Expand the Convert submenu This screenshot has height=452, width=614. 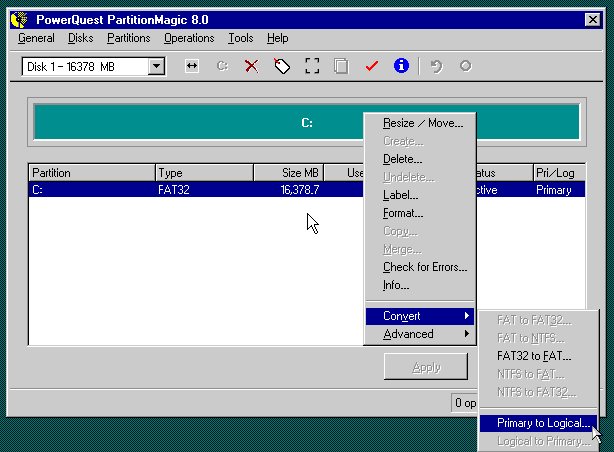point(419,316)
